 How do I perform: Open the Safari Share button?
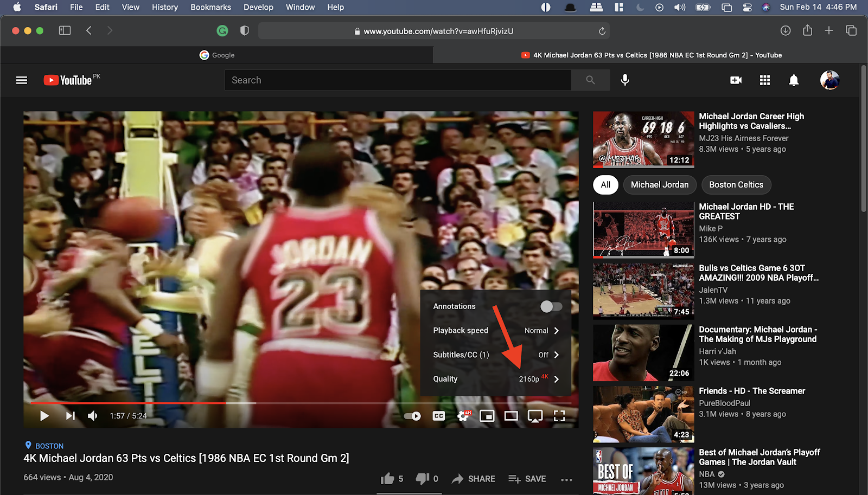click(807, 30)
